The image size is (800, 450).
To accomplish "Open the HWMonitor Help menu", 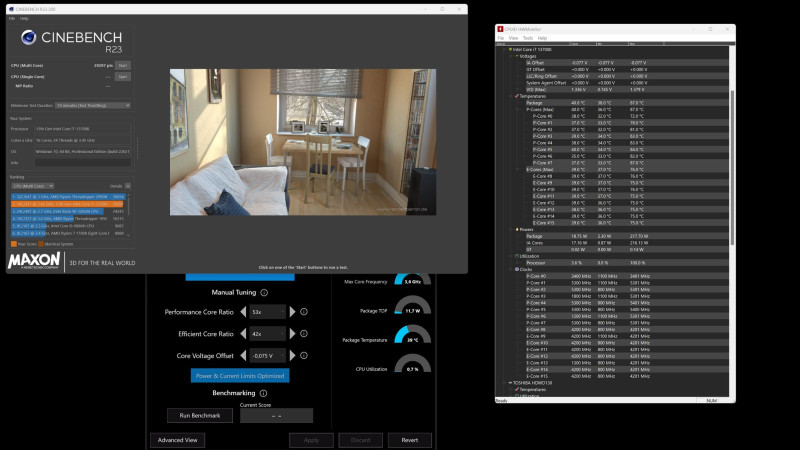I will pos(542,38).
